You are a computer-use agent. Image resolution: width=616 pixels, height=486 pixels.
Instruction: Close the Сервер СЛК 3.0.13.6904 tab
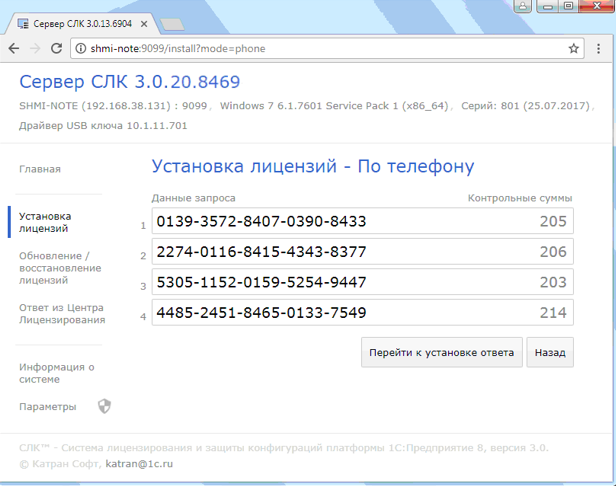(144, 24)
